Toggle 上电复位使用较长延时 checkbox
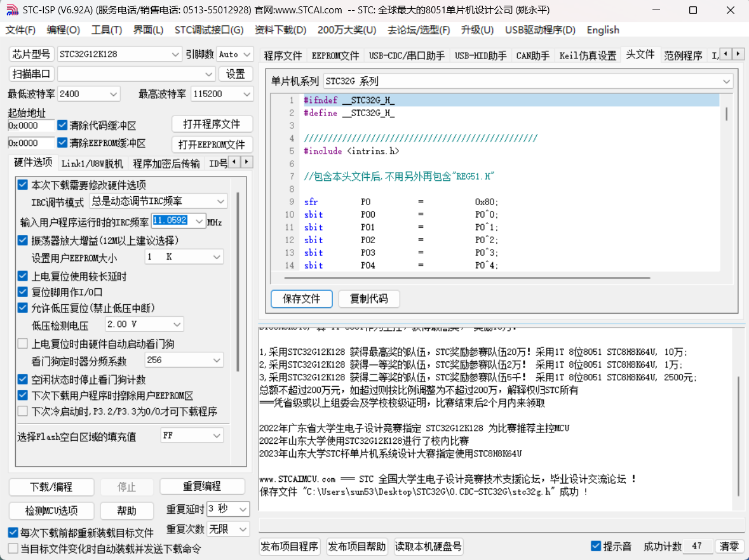749x560 pixels. (x=22, y=276)
